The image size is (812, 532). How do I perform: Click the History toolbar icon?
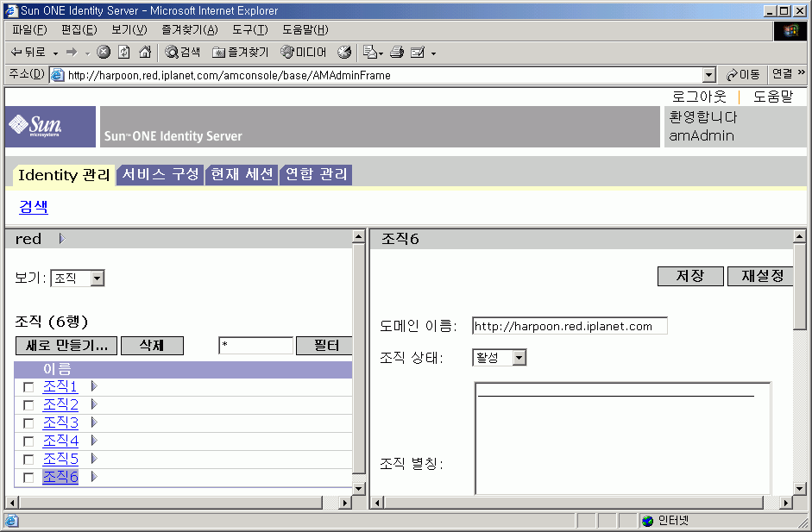(344, 53)
